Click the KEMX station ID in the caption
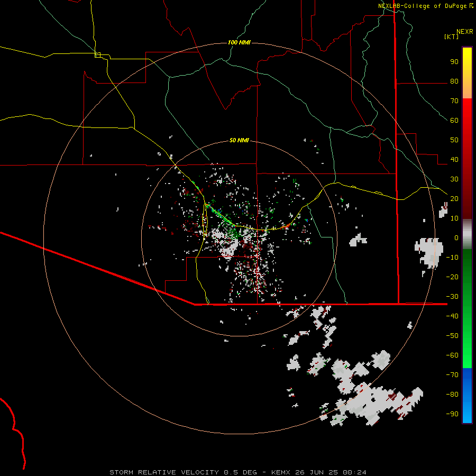The width and height of the screenshot is (476, 476). point(281,472)
